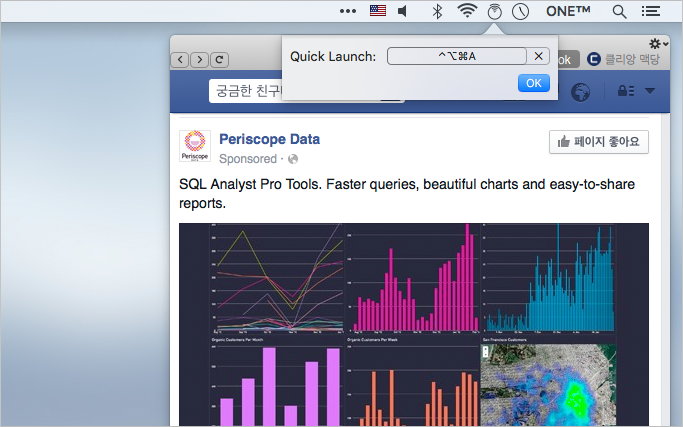Reload the page with refresh button

[220, 60]
